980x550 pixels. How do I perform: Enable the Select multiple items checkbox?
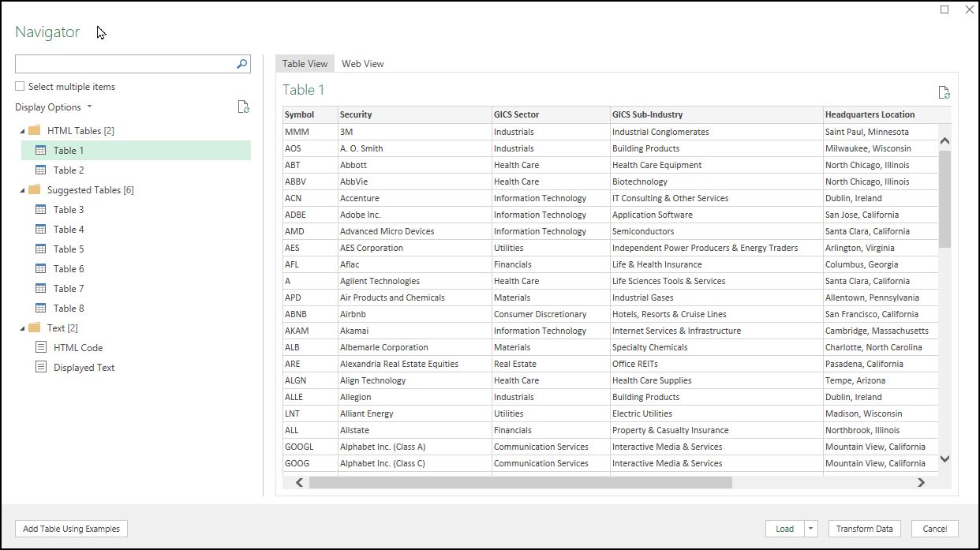tap(19, 86)
